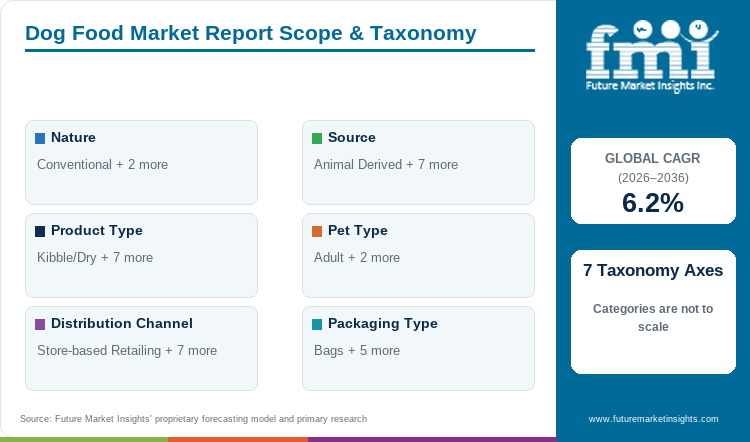The width and height of the screenshot is (750, 442).
Task: Click the (2026–2036) period text
Action: coord(653,178)
